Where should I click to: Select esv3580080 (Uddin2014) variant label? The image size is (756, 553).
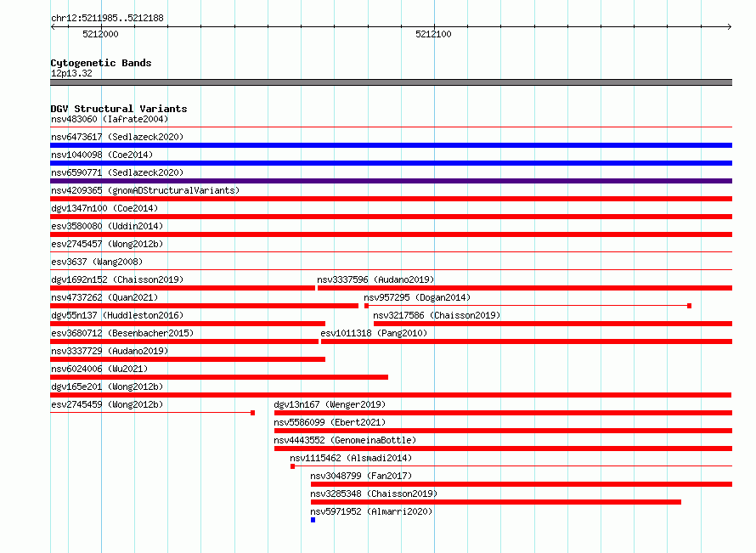107,226
